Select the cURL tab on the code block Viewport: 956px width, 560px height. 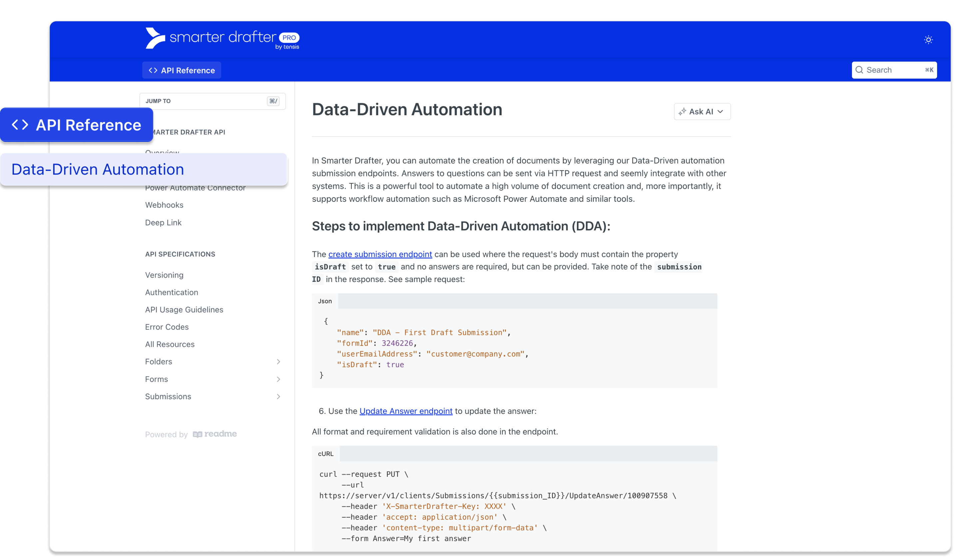(325, 453)
